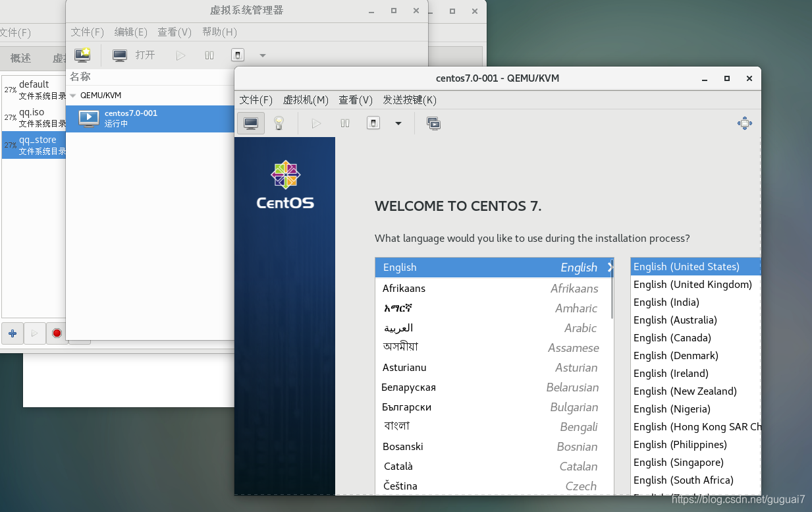Select English (New Zealand) locale
Image resolution: width=812 pixels, height=512 pixels.
(x=695, y=391)
